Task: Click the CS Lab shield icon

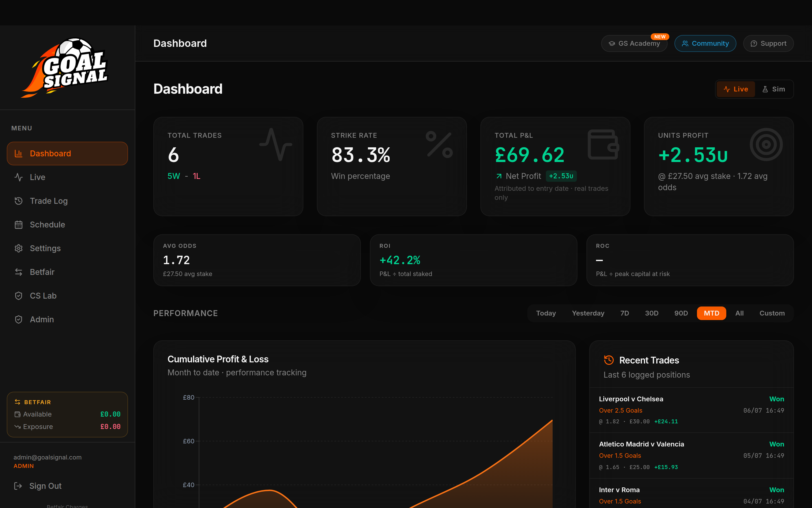Action: pyautogui.click(x=18, y=296)
